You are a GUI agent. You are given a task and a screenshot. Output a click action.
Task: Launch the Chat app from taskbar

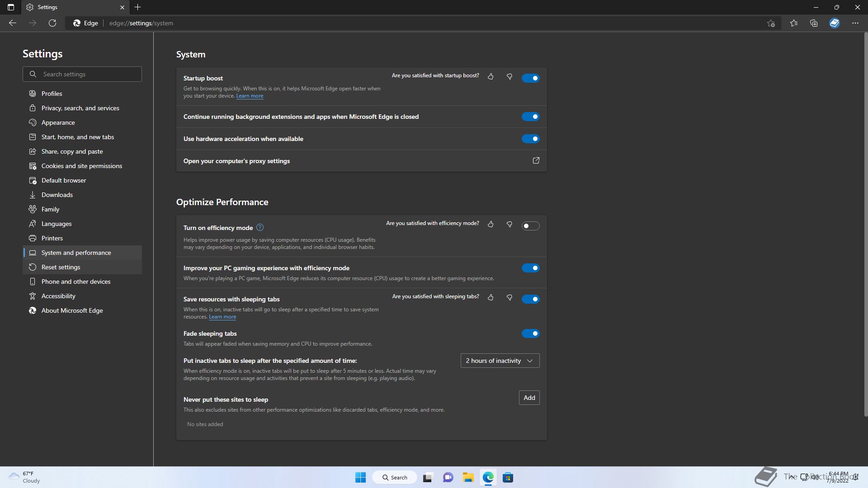point(448,478)
